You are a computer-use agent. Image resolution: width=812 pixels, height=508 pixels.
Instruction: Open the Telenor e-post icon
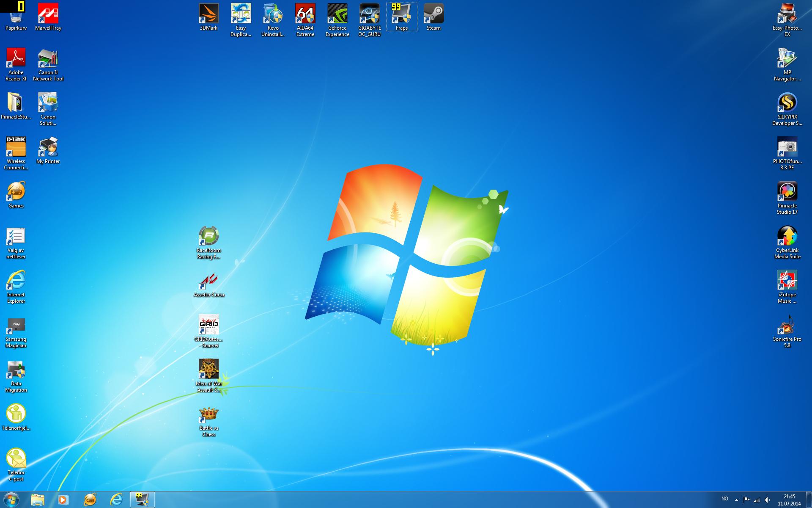click(16, 464)
